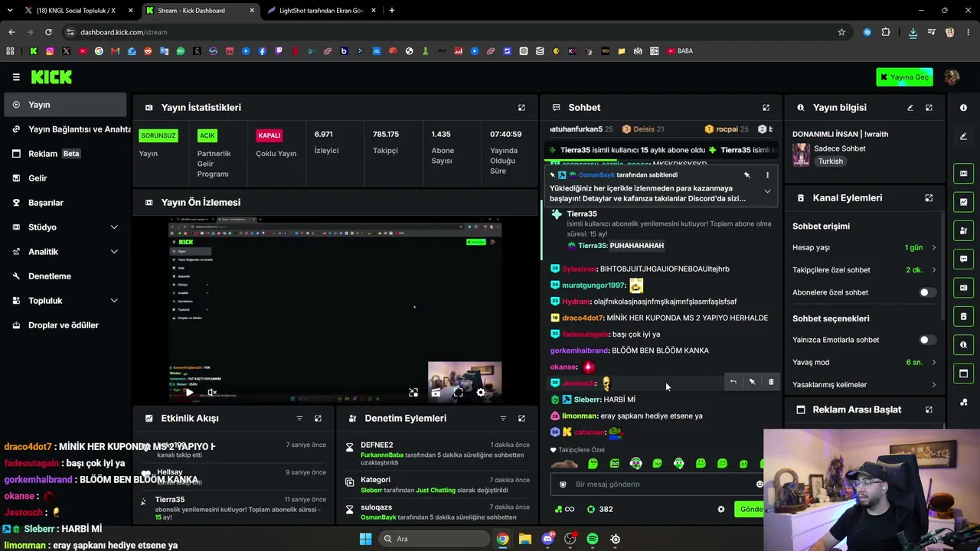Open the emoji picker in chat input

759,484
